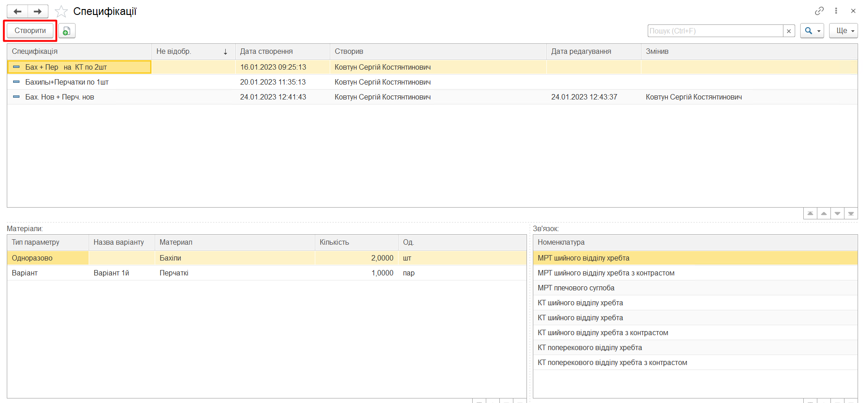Click the forward navigation arrow

click(38, 11)
